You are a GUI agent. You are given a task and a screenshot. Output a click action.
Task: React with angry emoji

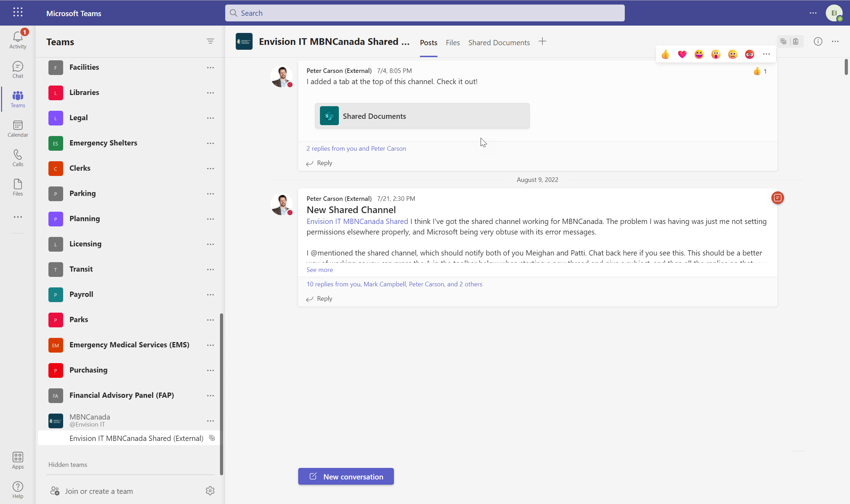(x=749, y=54)
